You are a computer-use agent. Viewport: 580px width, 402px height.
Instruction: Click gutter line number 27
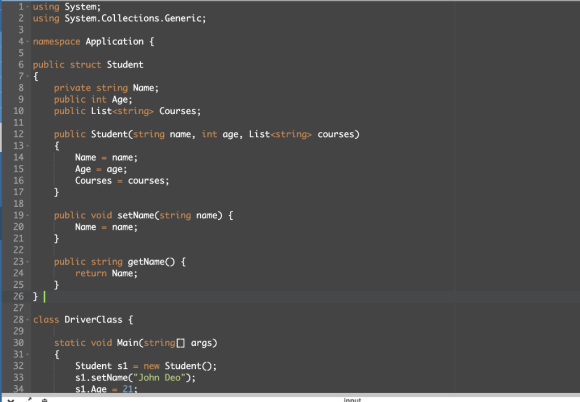(x=18, y=308)
